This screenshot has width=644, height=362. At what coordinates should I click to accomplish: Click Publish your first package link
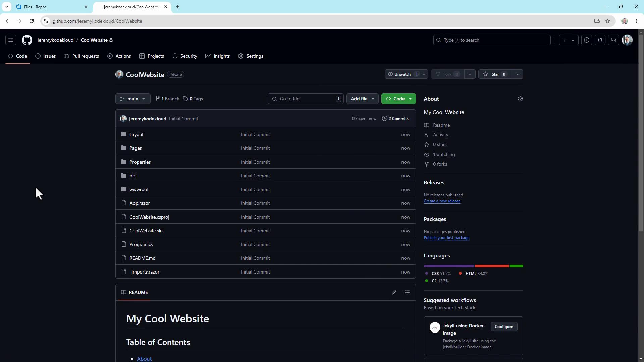pyautogui.click(x=446, y=238)
